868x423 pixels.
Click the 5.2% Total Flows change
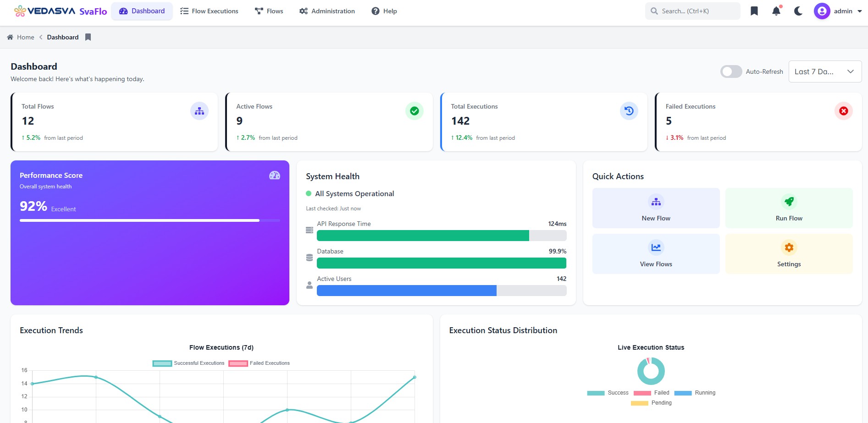(31, 137)
